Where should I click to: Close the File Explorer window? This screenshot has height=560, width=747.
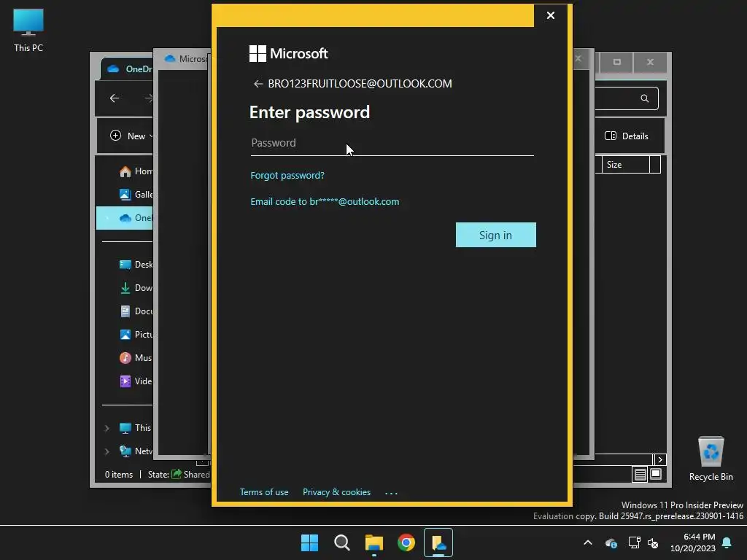pyautogui.click(x=650, y=62)
